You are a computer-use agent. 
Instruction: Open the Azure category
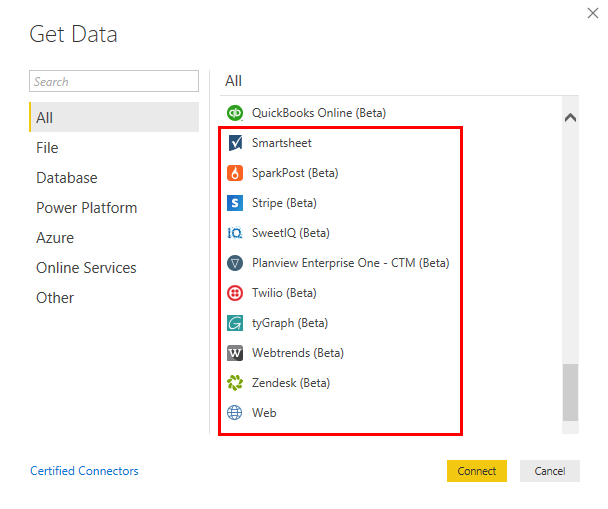click(55, 238)
